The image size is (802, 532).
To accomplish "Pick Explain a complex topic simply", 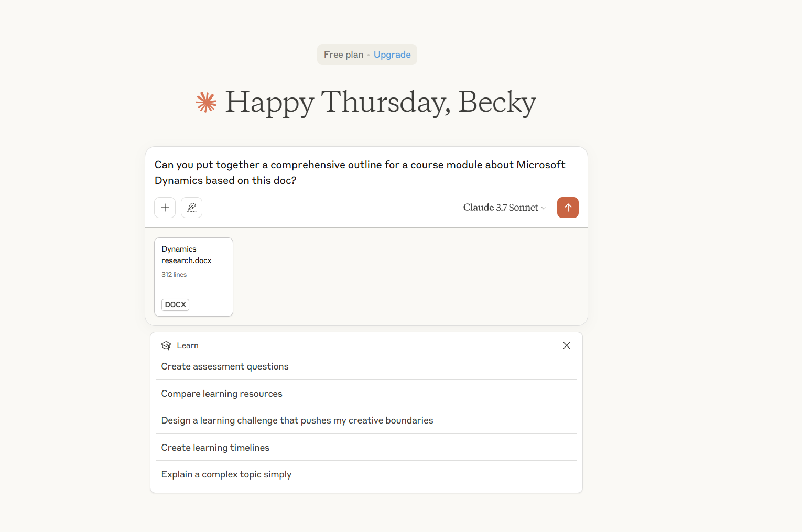I will pos(226,474).
